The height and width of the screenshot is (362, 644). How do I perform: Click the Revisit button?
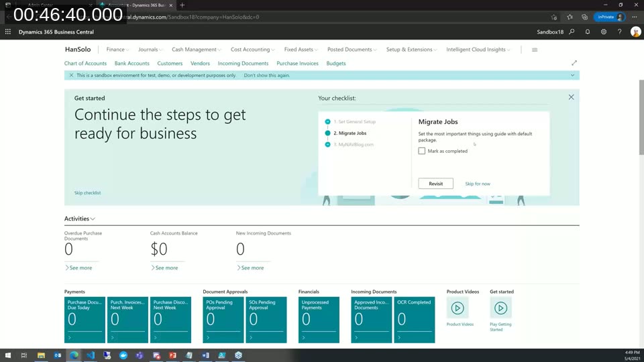click(436, 184)
